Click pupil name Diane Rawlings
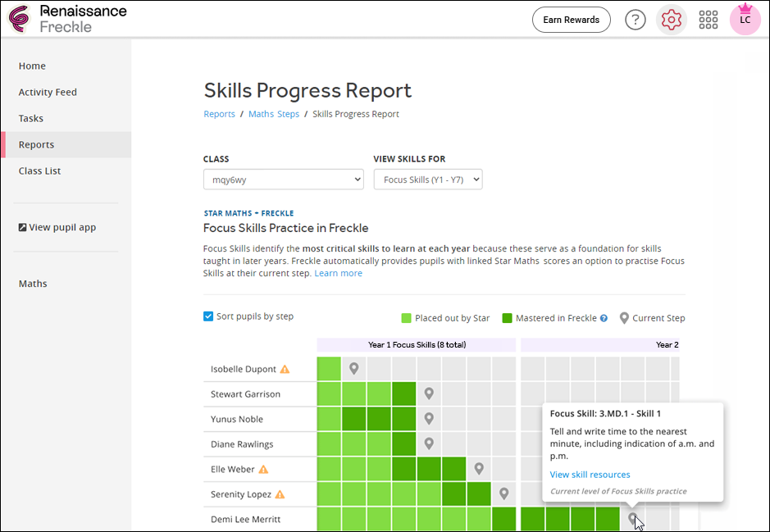This screenshot has width=770, height=532. pyautogui.click(x=242, y=444)
